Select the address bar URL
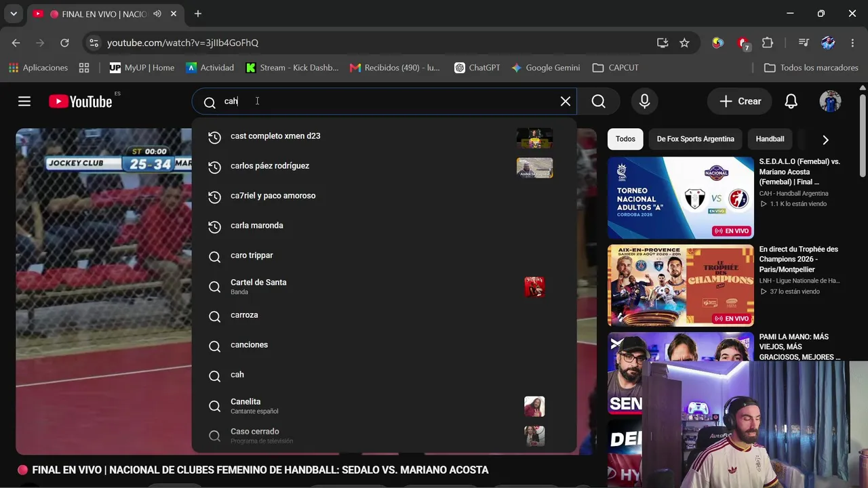Screen dimensions: 868x488 182,43
